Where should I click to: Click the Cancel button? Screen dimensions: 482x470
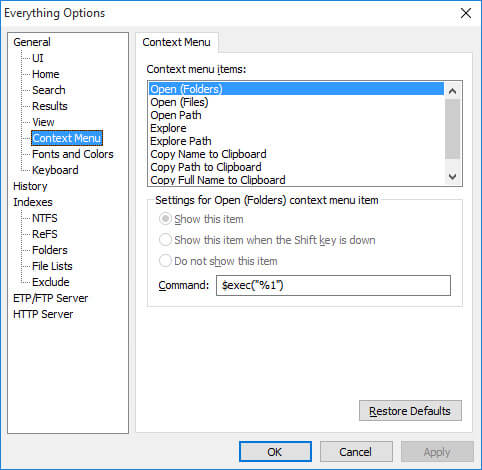(x=356, y=452)
